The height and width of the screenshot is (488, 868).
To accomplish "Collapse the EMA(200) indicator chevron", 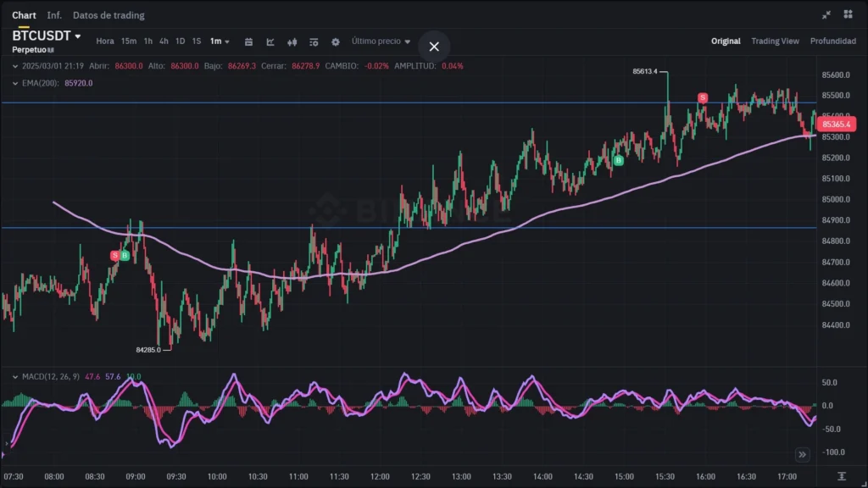I will click(15, 83).
